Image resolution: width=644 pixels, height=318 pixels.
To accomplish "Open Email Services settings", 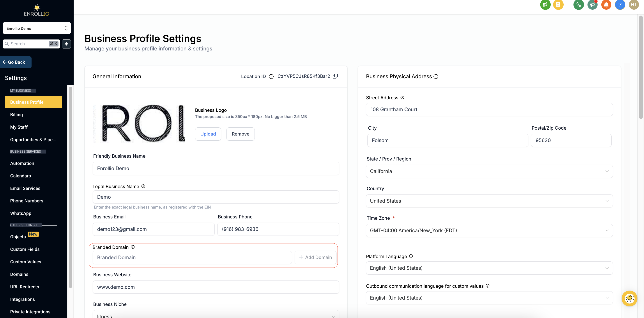I will pos(25,188).
